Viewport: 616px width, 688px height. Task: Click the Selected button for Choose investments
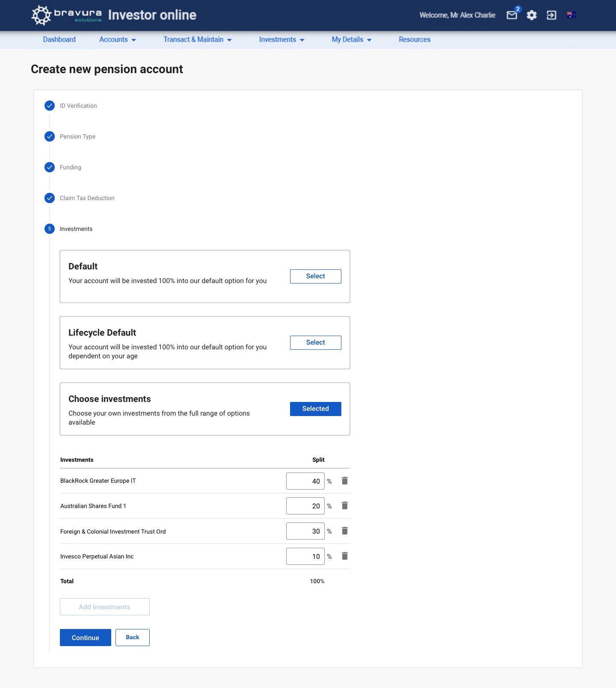[x=316, y=409]
